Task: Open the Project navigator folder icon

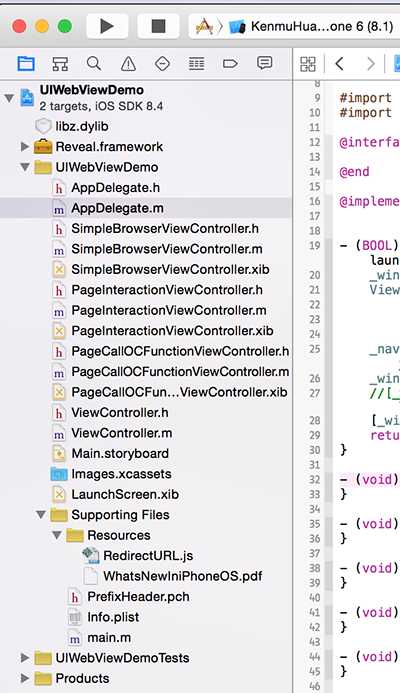Action: pyautogui.click(x=26, y=64)
